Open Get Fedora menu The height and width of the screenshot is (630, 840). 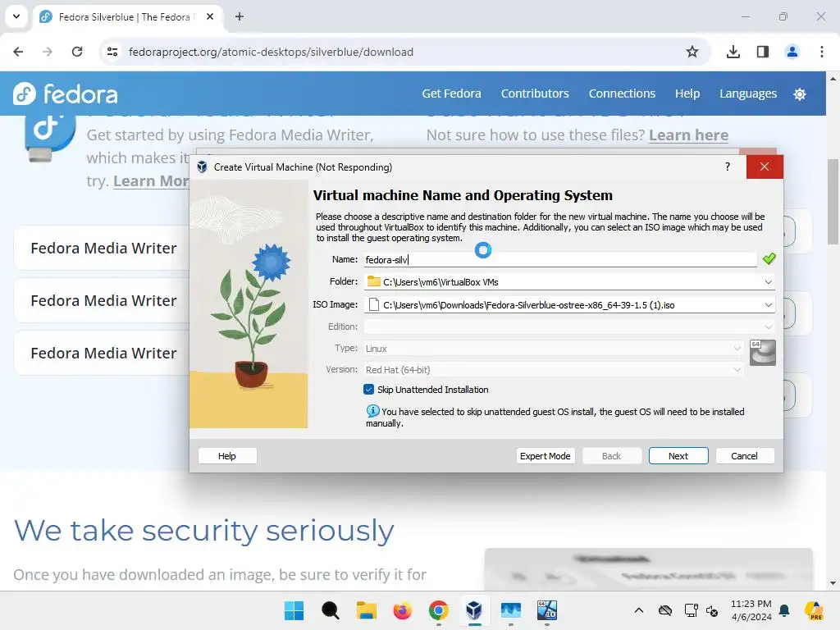pos(451,94)
